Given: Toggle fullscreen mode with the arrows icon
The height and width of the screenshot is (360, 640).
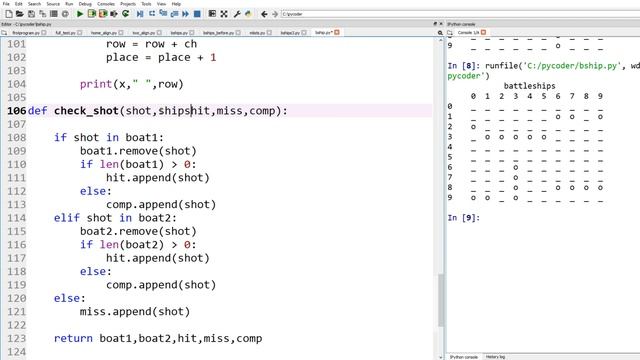Looking at the screenshot, I should pyautogui.click(x=224, y=14).
